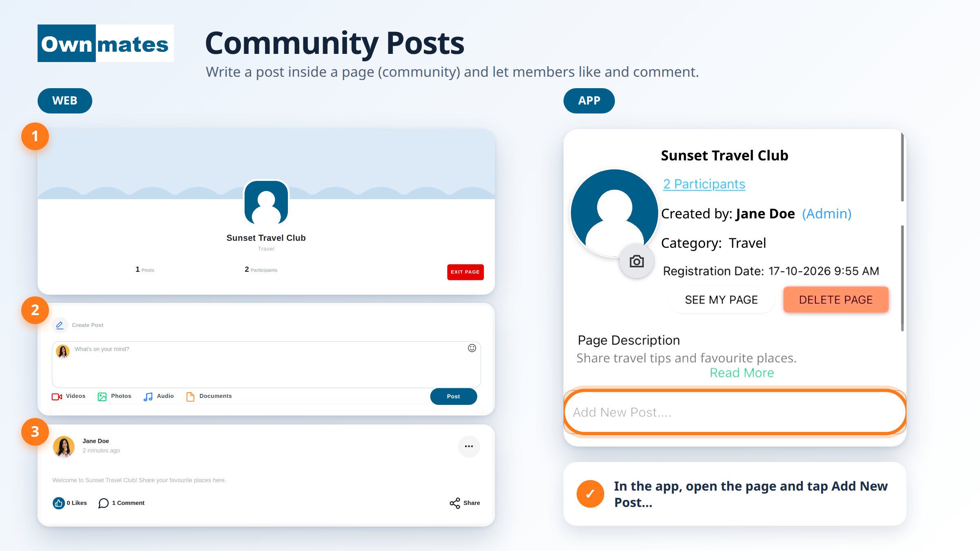Click the app panel upper scrollbar
980x551 pixels.
coord(902,167)
